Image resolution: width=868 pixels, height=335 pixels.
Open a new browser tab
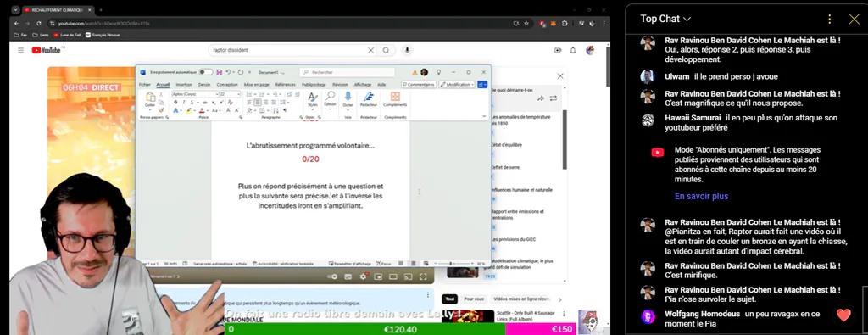click(101, 10)
